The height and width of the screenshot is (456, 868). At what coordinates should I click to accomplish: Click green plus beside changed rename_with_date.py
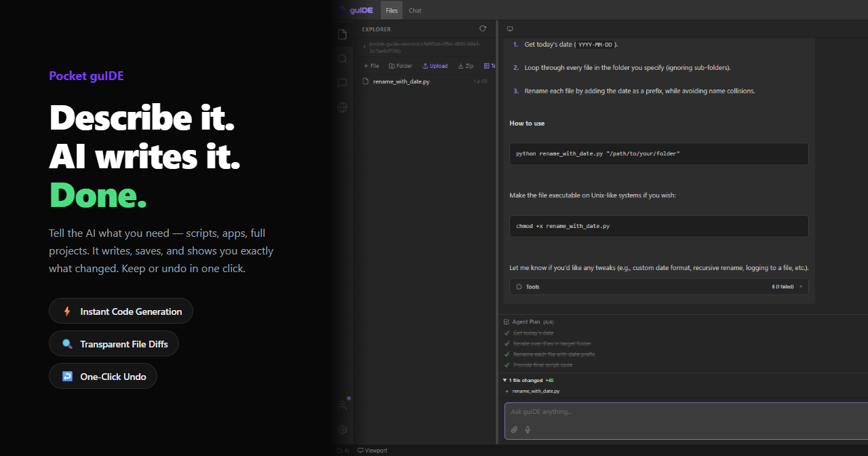pyautogui.click(x=507, y=392)
